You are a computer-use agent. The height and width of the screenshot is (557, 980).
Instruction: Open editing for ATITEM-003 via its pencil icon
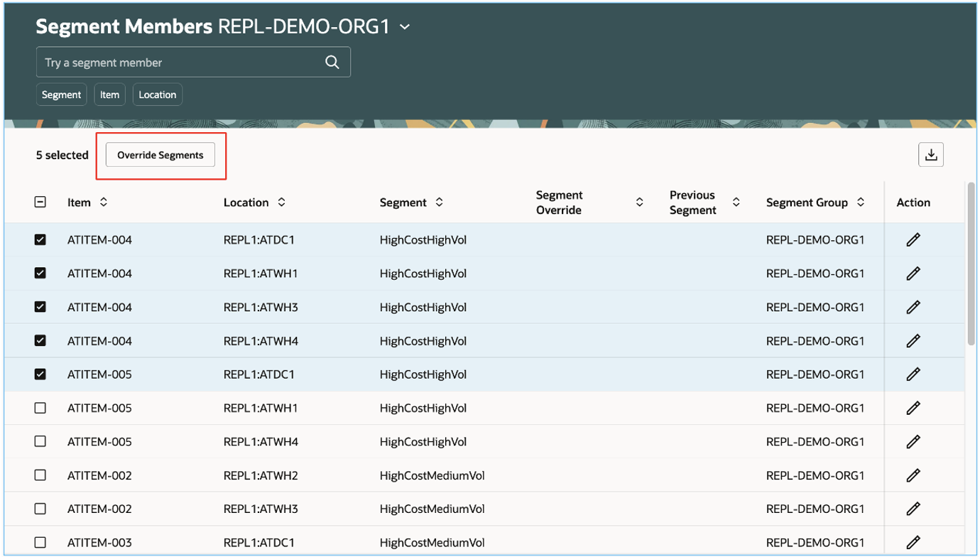[913, 542]
